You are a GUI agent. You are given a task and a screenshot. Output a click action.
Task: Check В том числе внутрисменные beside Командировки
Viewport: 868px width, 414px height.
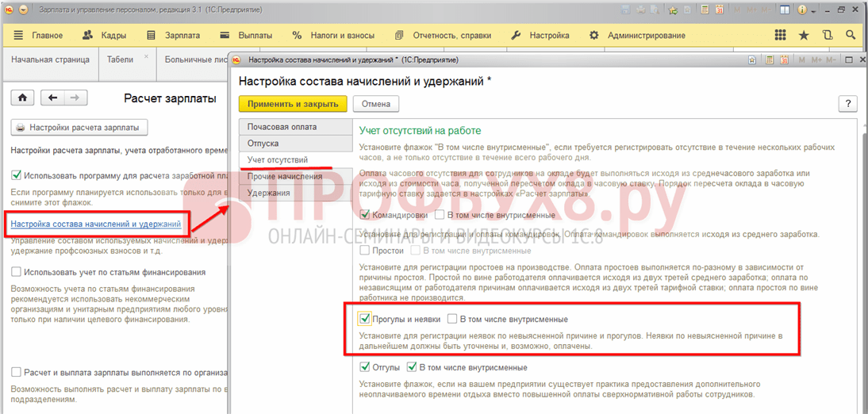pyautogui.click(x=440, y=215)
